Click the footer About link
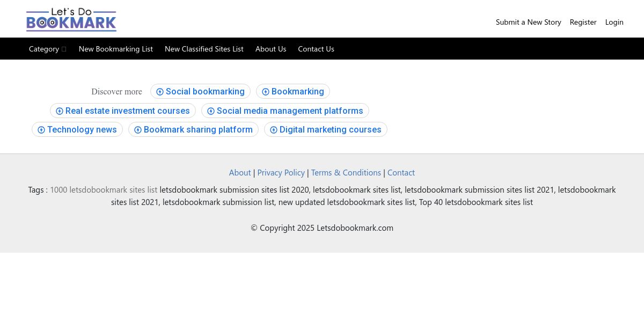The height and width of the screenshot is (322, 644). (240, 172)
